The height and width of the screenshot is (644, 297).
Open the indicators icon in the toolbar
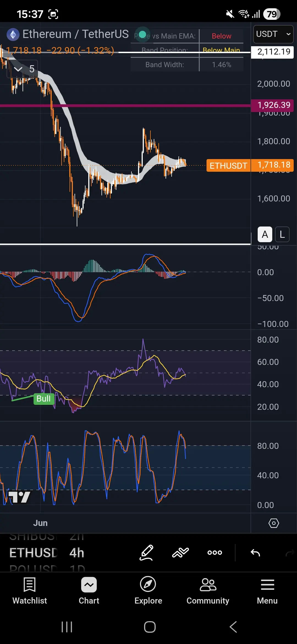pyautogui.click(x=180, y=552)
